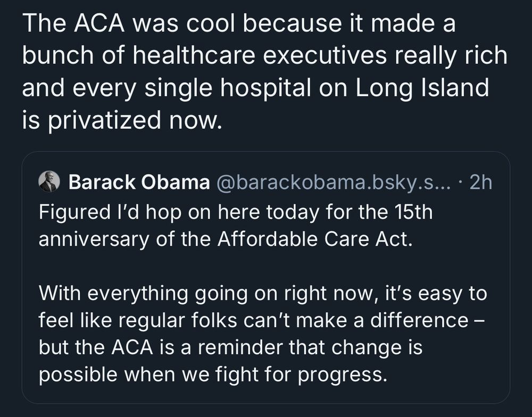Click the '15th' text in quoted post

click(x=413, y=212)
